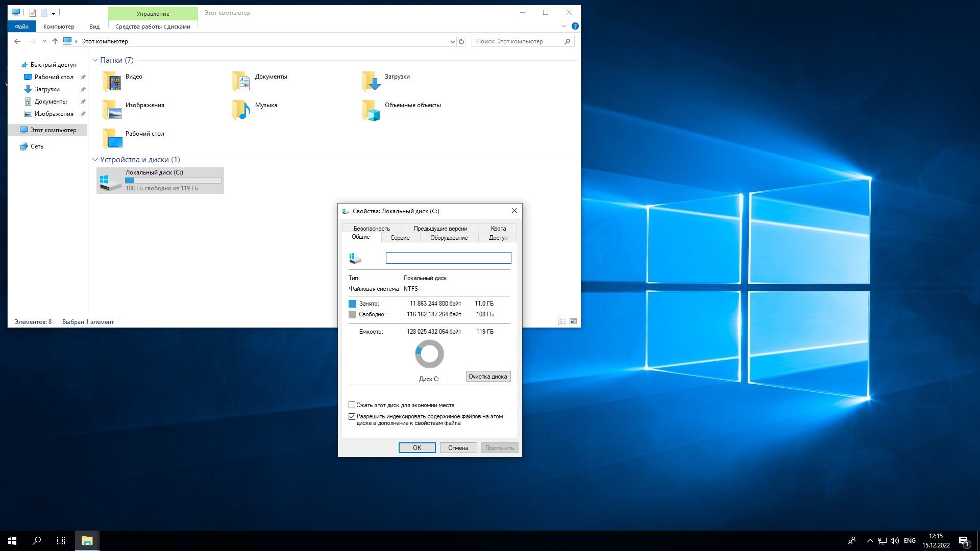Open address bar history dropdown

pos(452,41)
